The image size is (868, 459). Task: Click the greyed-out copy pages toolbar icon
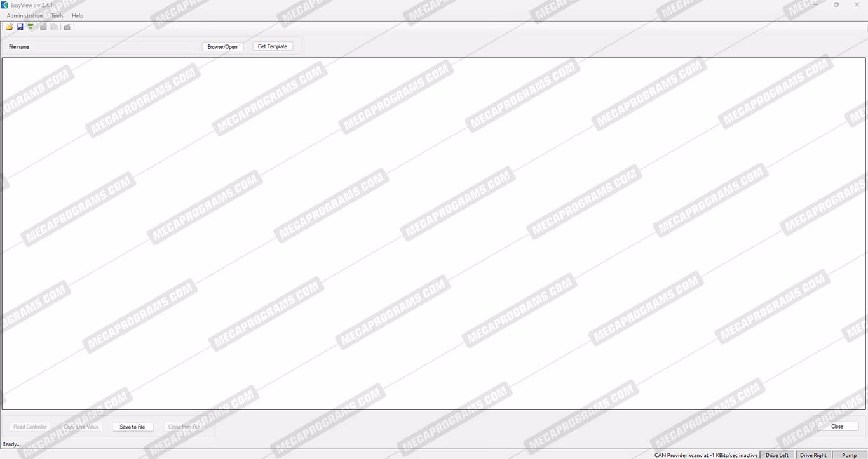point(54,27)
